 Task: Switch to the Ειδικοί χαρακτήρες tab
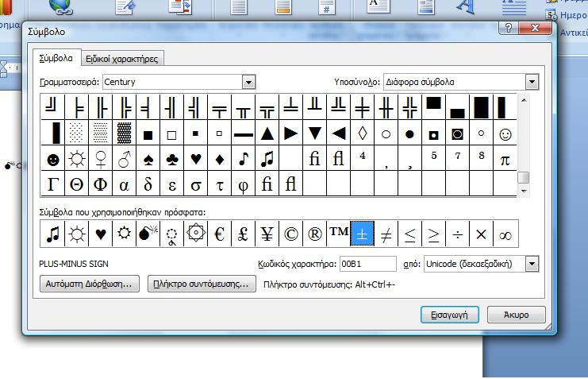(122, 59)
